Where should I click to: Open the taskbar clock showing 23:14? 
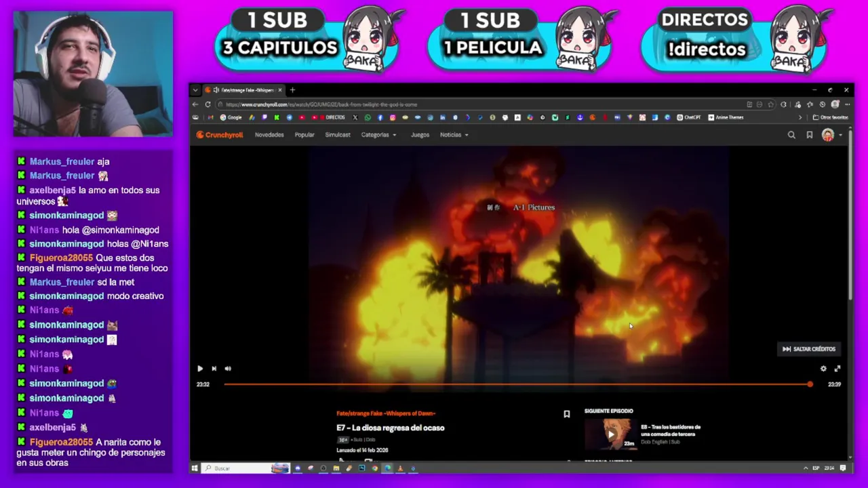click(x=829, y=468)
